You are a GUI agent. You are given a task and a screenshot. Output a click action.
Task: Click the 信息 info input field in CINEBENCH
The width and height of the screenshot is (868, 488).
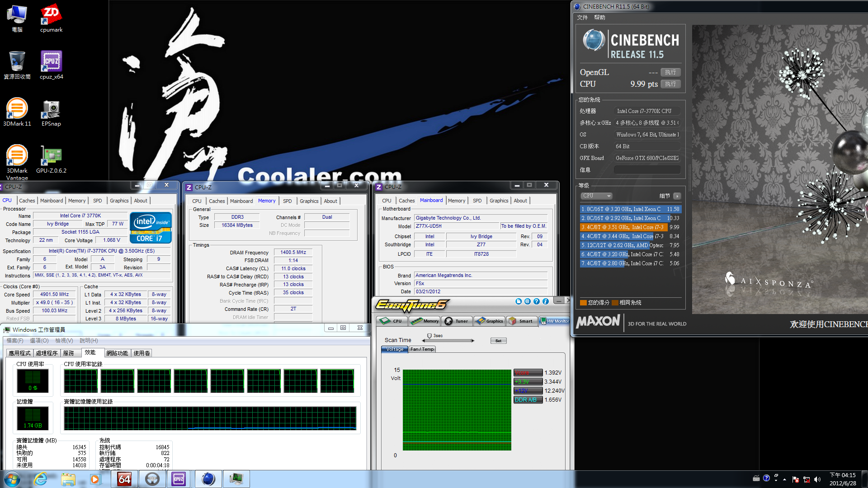pyautogui.click(x=647, y=170)
